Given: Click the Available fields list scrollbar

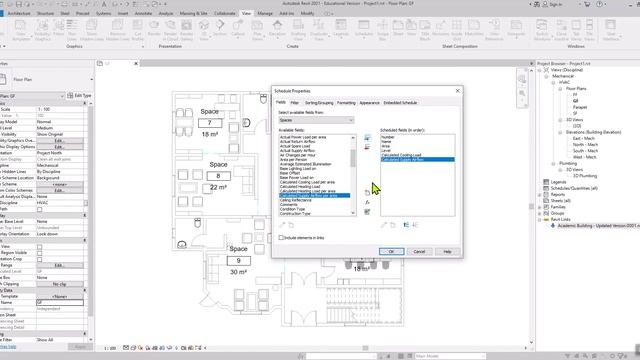Looking at the screenshot, I should coord(353,157).
